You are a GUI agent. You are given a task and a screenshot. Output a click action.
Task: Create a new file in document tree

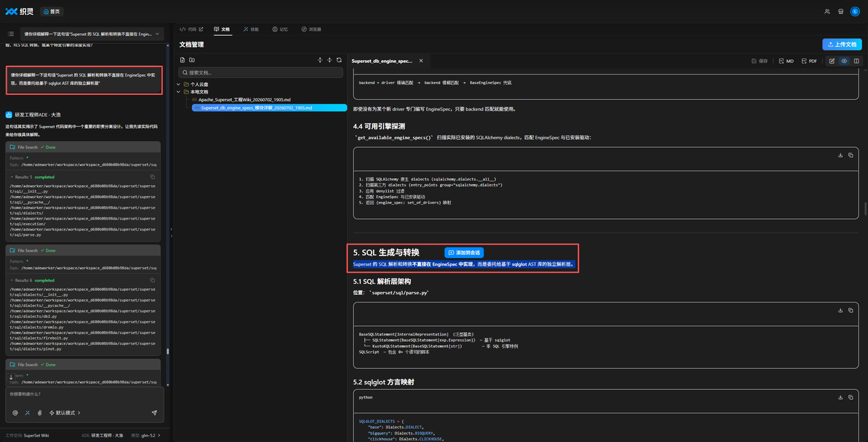182,60
